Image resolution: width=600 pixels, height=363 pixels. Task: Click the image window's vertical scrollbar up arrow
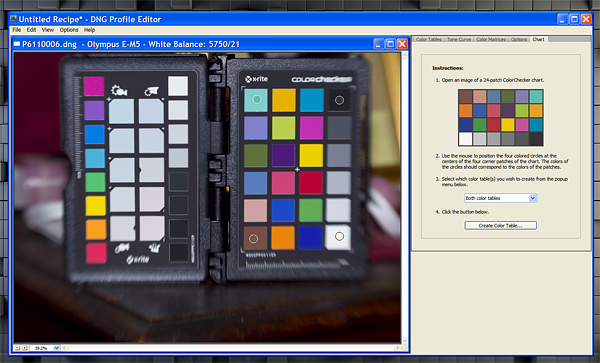pos(404,55)
